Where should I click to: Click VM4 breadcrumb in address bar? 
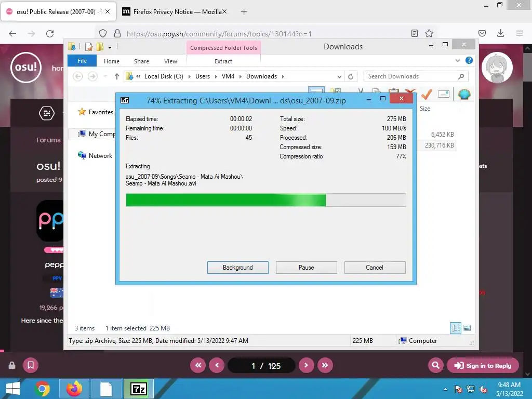click(228, 76)
